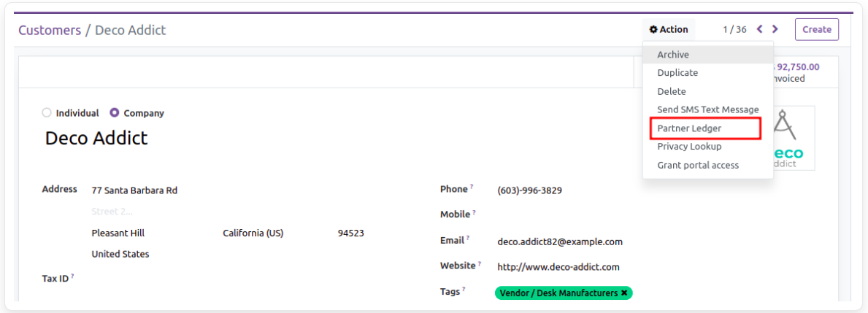Viewport: 868px width, 313px height.
Task: Click the Street 2 input field
Action: point(146,212)
